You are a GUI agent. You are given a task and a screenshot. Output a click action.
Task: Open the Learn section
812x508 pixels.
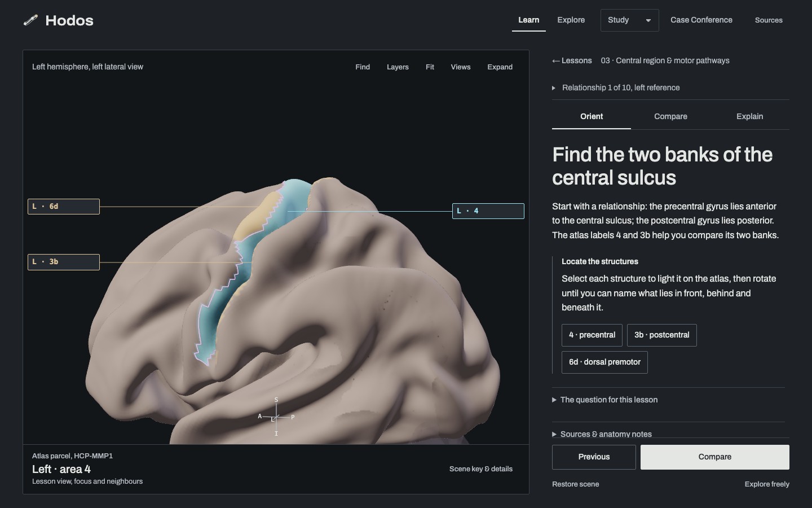[x=529, y=20]
